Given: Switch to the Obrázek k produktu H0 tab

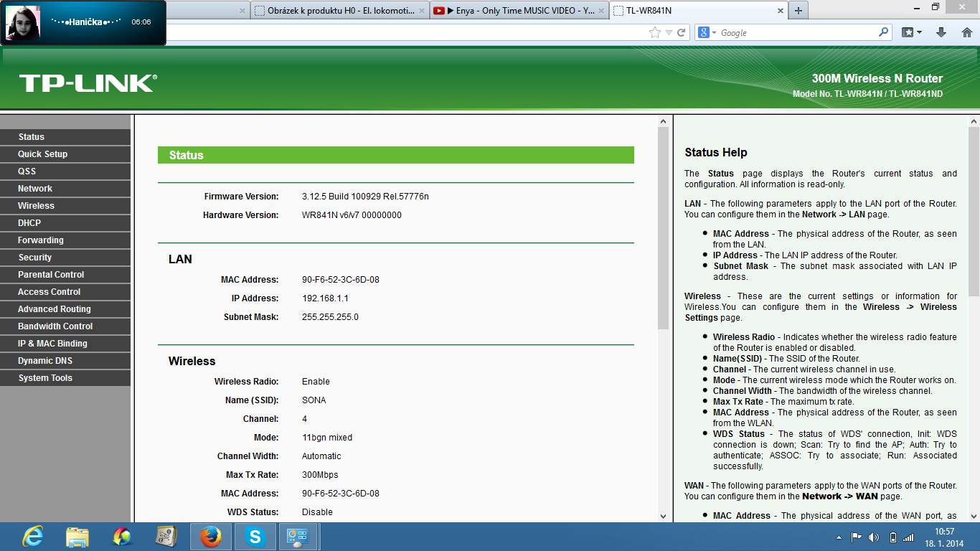Looking at the screenshot, I should click(340, 11).
